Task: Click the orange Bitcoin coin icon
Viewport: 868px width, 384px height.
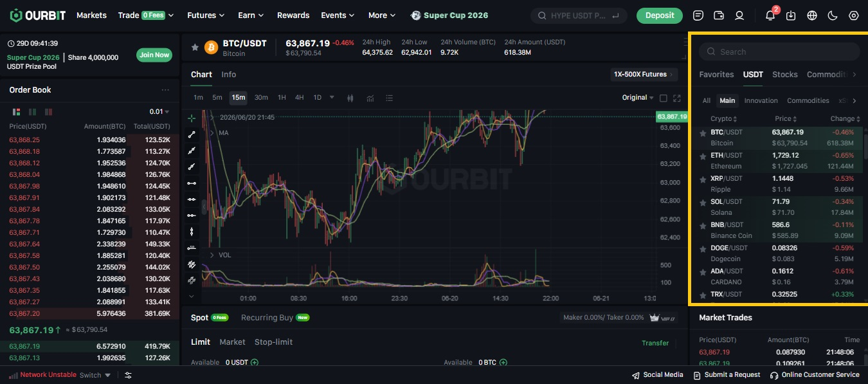Action: [211, 47]
